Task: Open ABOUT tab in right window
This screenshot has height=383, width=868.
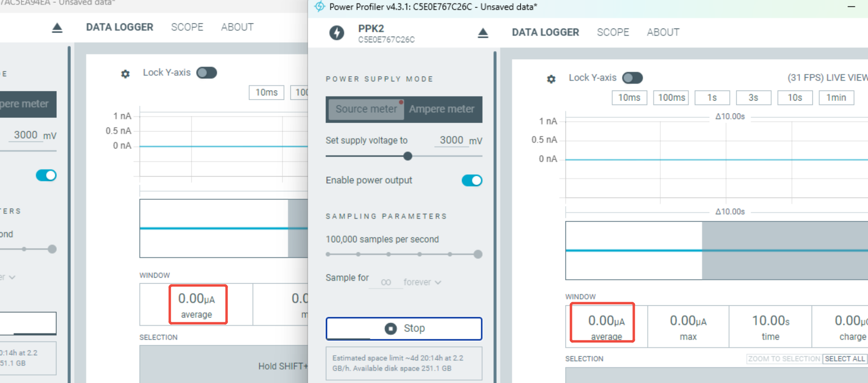Action: point(663,32)
